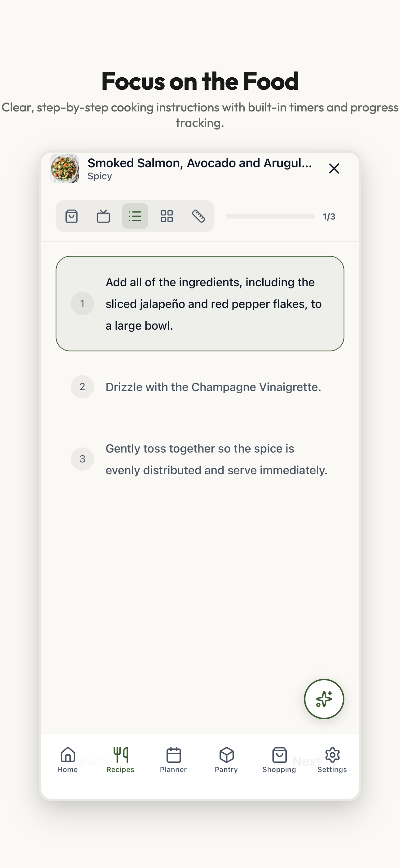The height and width of the screenshot is (868, 400).
Task: Click the Smoked Salmon recipe title
Action: tap(200, 163)
